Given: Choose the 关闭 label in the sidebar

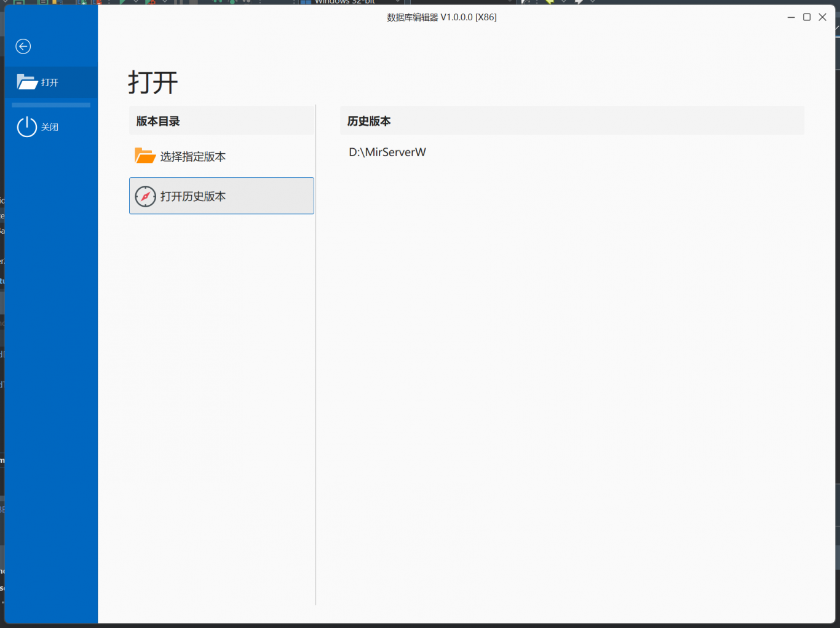Looking at the screenshot, I should coord(50,127).
